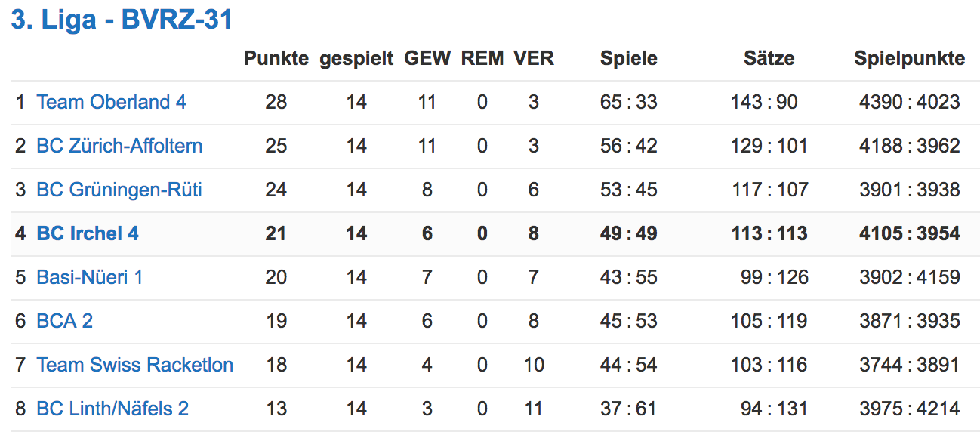The width and height of the screenshot is (980, 435).
Task: Select BC Irchel 4 Spielpunkte 4105 : 3954
Action: (910, 233)
